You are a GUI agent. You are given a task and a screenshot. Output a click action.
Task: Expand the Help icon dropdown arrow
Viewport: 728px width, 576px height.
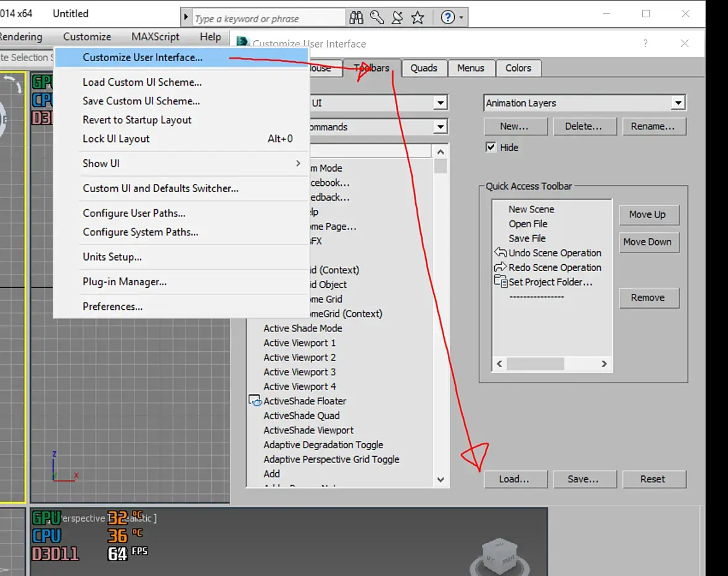[x=461, y=18]
